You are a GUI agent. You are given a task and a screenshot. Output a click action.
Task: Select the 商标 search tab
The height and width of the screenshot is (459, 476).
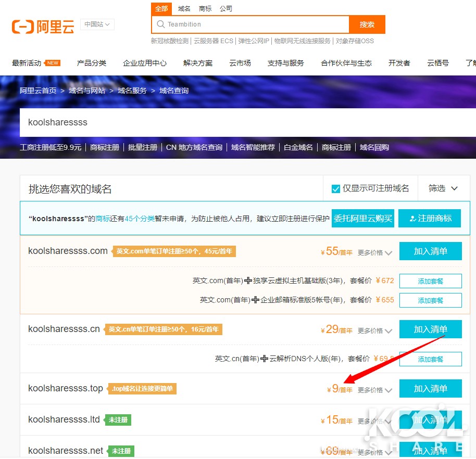click(205, 8)
